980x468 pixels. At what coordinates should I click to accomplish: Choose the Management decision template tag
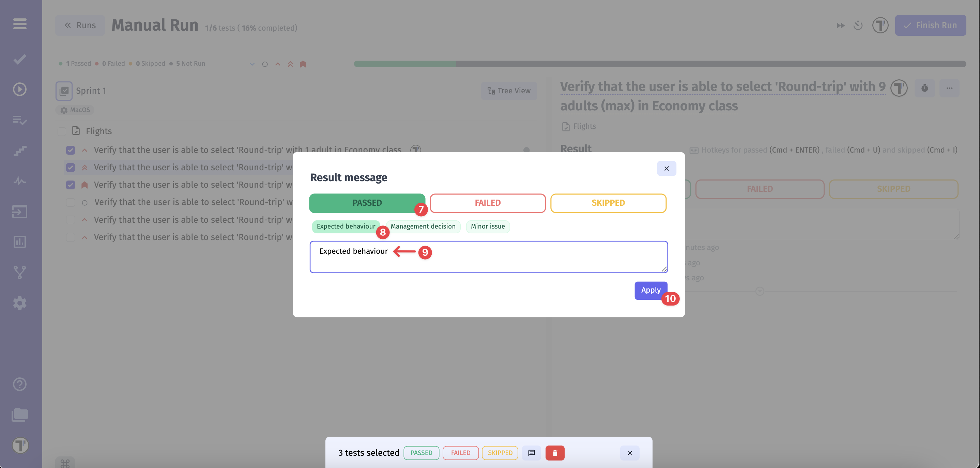click(423, 226)
